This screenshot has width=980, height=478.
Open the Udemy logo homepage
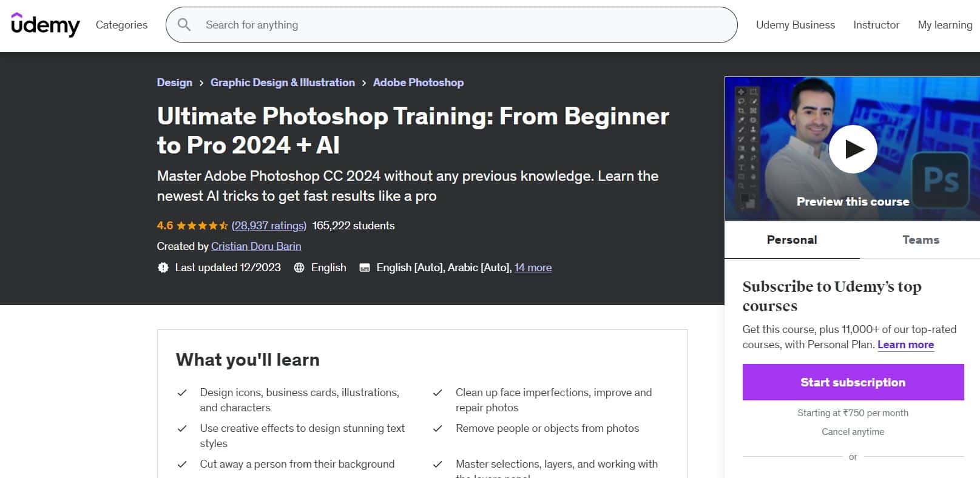(x=46, y=25)
